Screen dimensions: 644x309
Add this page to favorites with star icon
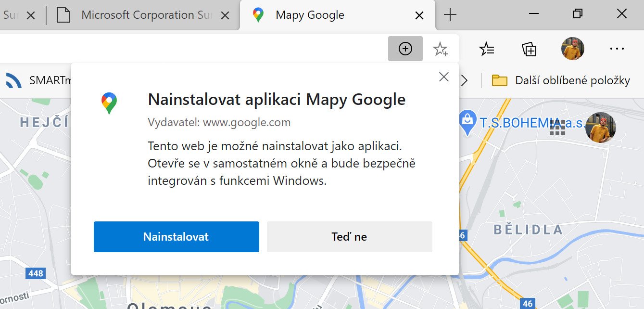click(440, 49)
